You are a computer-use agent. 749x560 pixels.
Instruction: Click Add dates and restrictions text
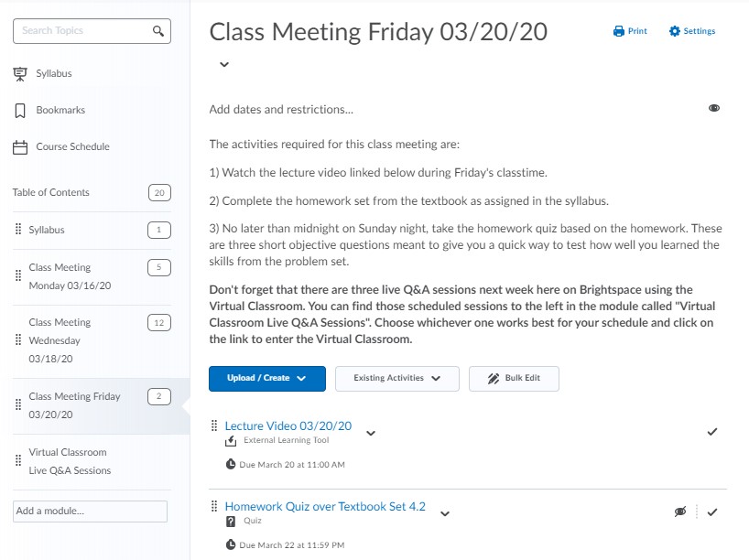(281, 110)
